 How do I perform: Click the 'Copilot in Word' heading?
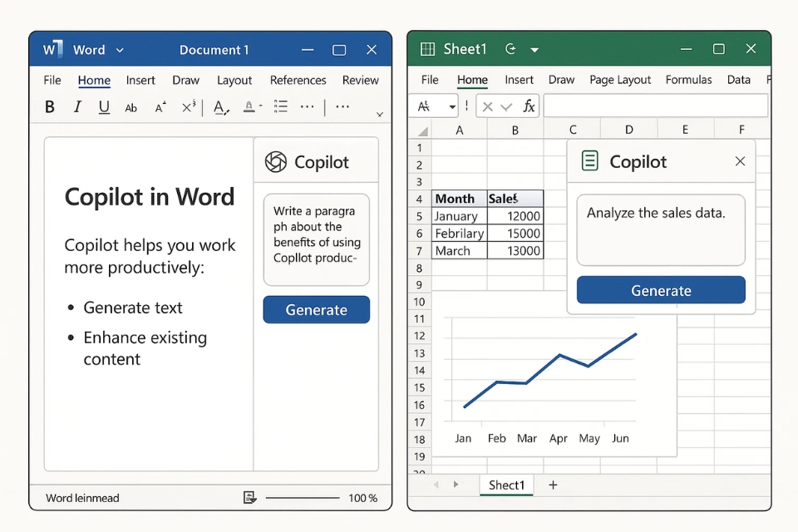[x=150, y=196]
